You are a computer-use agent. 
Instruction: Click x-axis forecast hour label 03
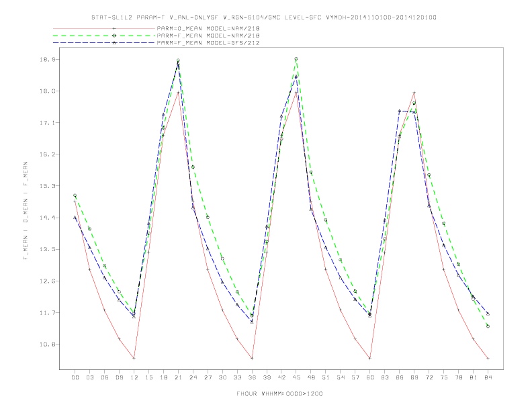pos(89,377)
